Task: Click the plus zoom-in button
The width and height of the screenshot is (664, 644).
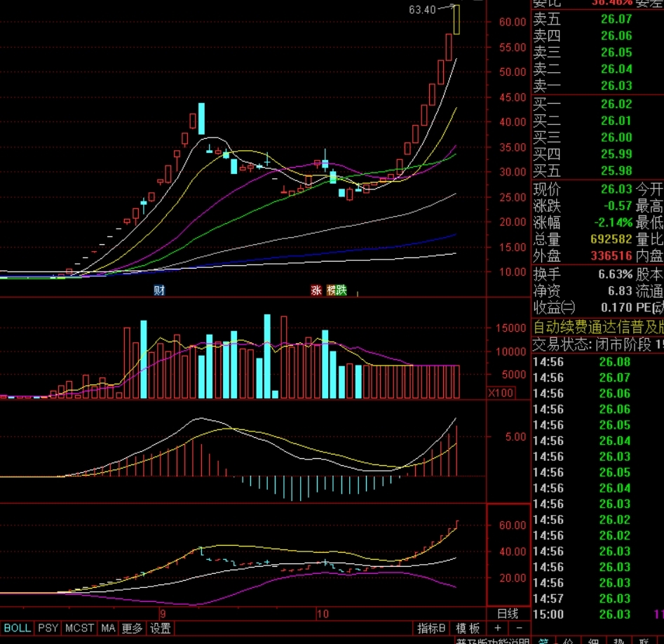Action: (498, 628)
